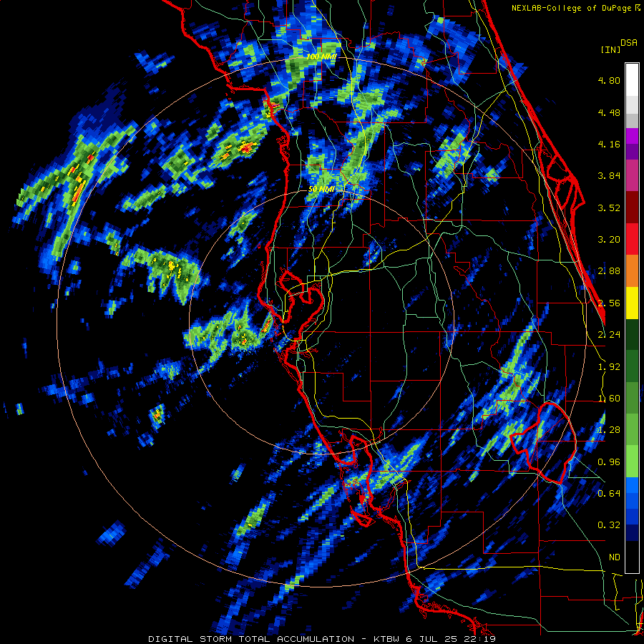Pick the white swatch at top of legend
The width and height of the screenshot is (644, 644).
click(632, 80)
